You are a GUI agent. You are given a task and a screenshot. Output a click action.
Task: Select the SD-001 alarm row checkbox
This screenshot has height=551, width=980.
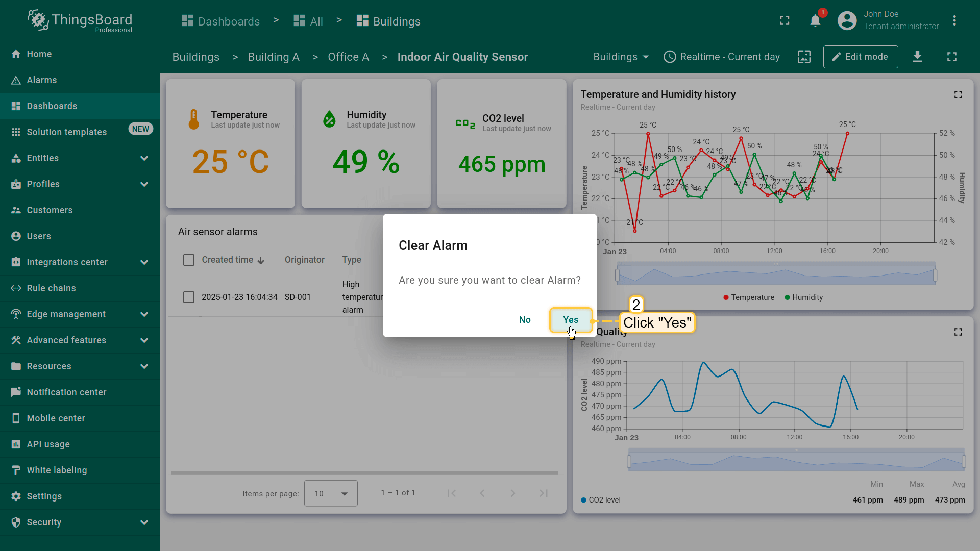click(189, 297)
